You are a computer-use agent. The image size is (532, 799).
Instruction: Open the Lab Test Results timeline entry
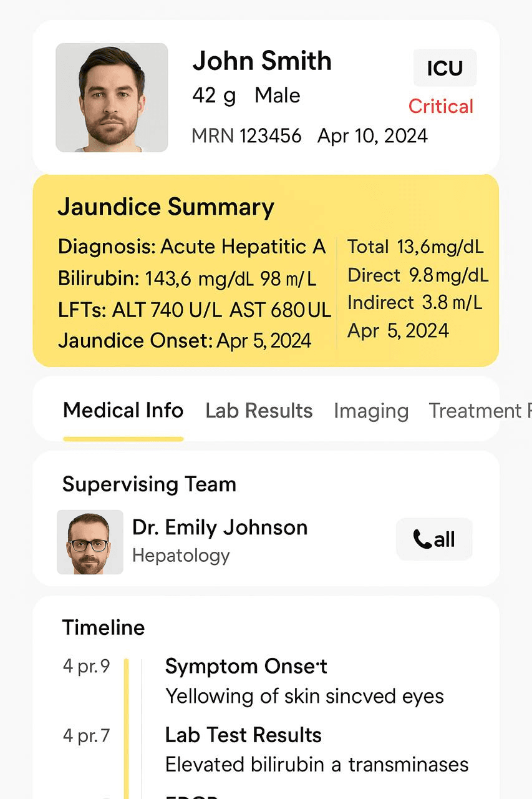(x=243, y=735)
